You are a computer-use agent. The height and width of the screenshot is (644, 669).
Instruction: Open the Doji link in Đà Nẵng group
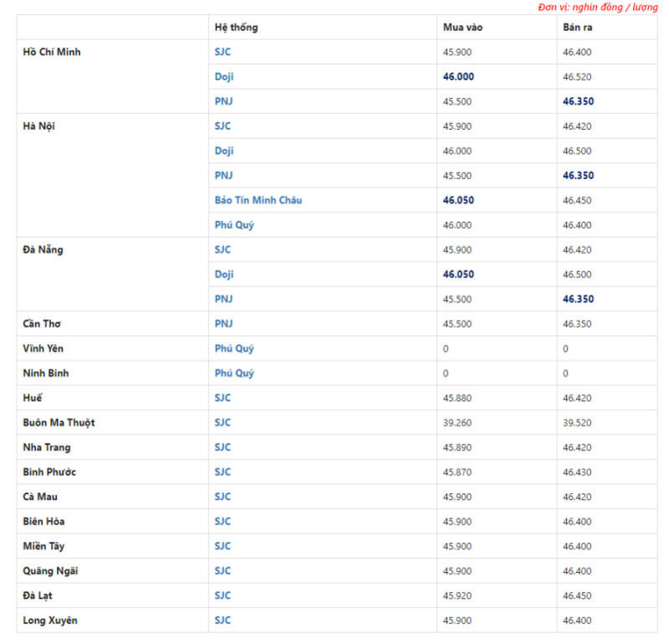click(224, 275)
